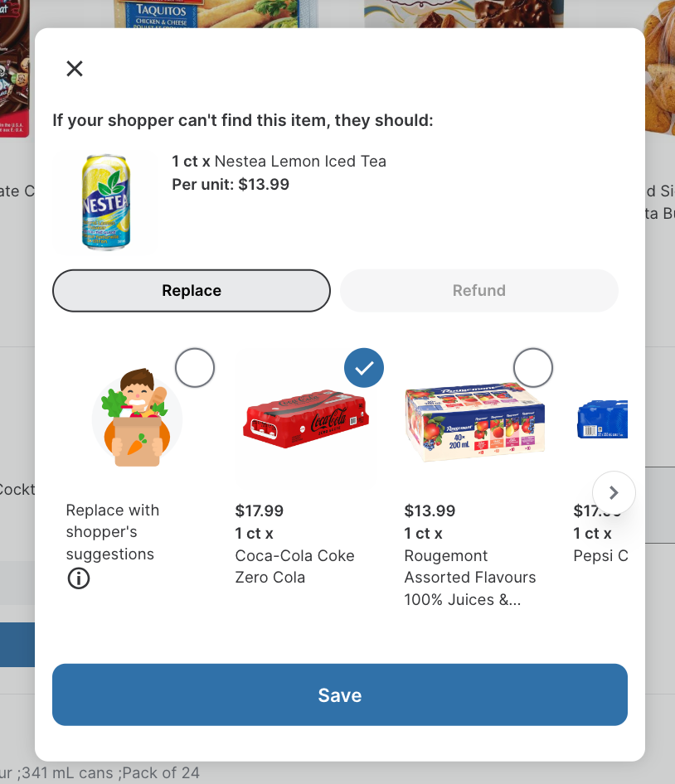This screenshot has height=784, width=675.
Task: Click the blue Pepsi case image
Action: click(603, 419)
